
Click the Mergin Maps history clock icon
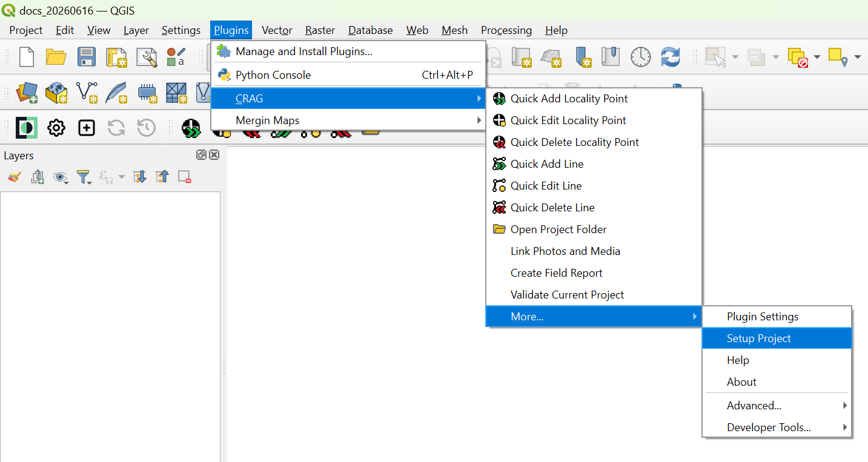147,128
